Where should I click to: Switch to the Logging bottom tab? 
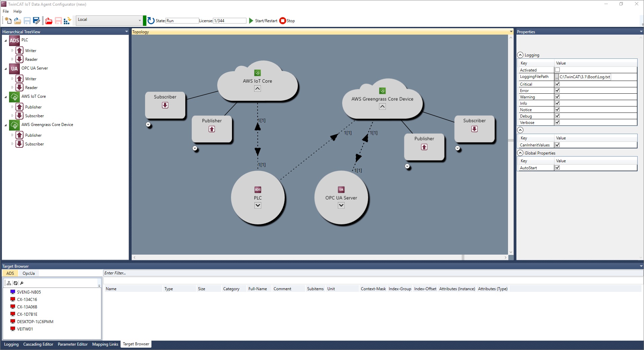click(x=11, y=344)
